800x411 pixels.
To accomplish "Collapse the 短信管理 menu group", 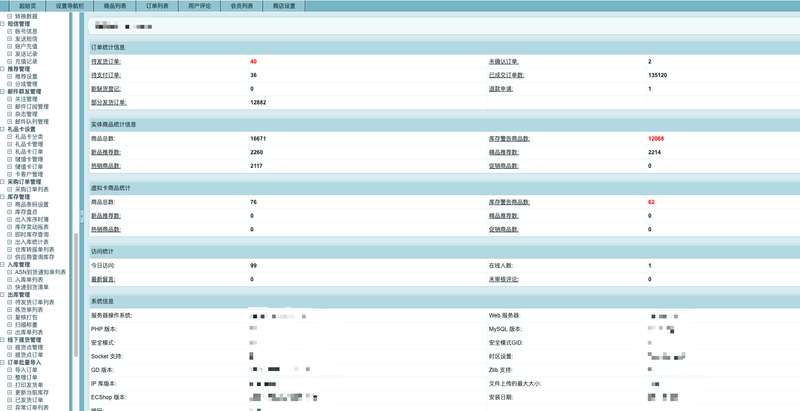I will 3,24.
